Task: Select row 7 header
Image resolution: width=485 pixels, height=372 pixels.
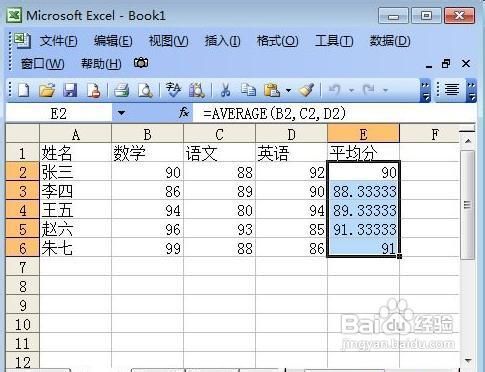Action: tap(23, 267)
